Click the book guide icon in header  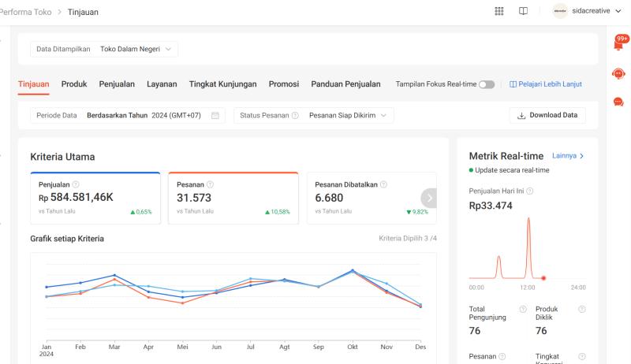(522, 12)
